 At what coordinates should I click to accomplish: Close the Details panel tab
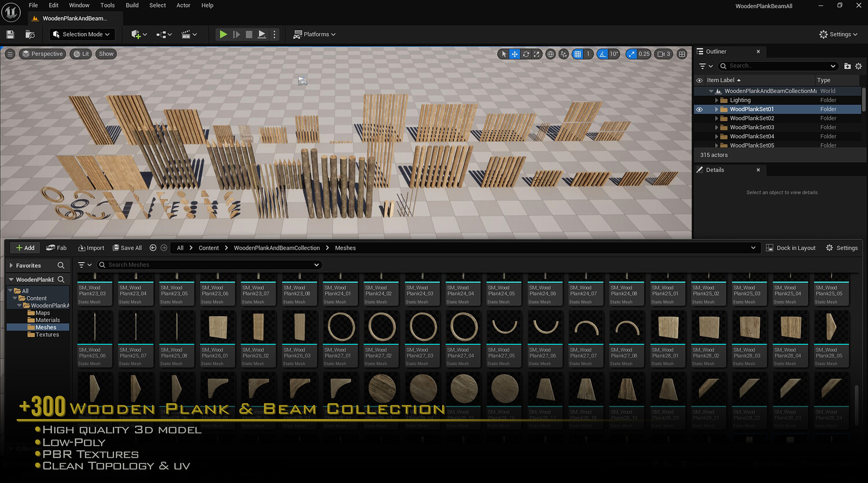(758, 170)
